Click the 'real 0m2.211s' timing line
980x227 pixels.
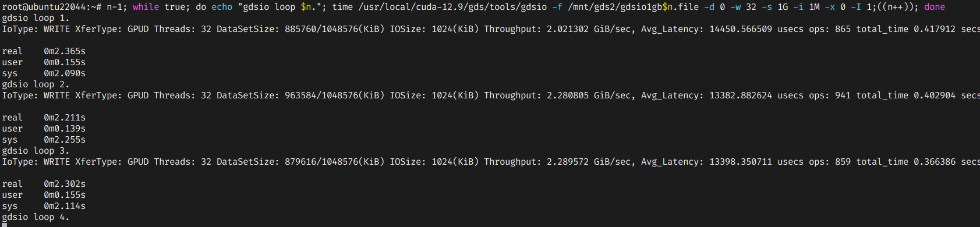click(x=44, y=118)
